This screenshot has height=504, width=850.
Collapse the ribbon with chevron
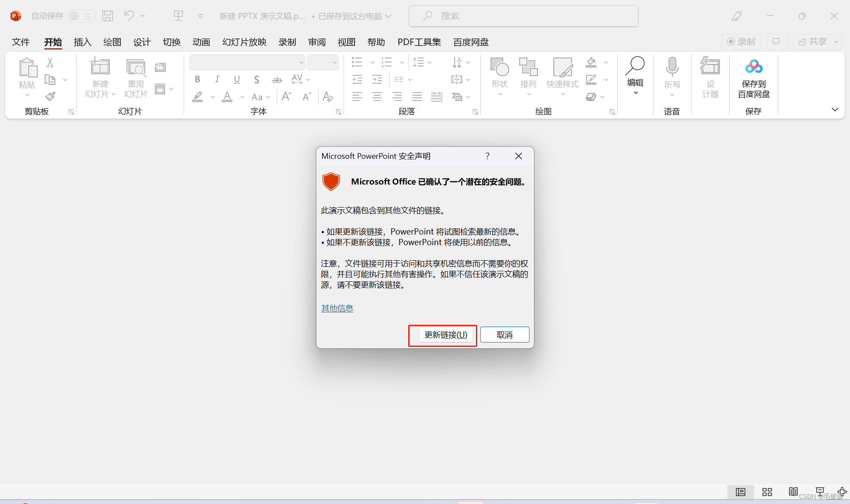(x=835, y=109)
